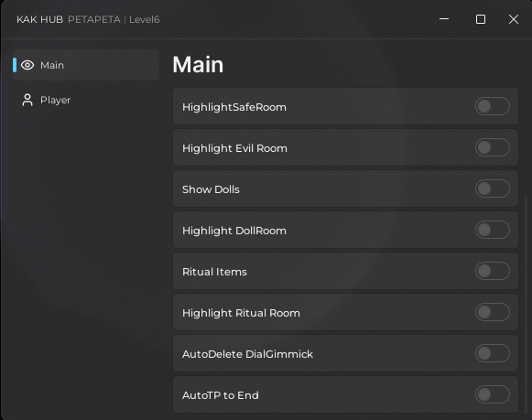Click the PETAPETA | Level6 subtitle

[x=114, y=19]
